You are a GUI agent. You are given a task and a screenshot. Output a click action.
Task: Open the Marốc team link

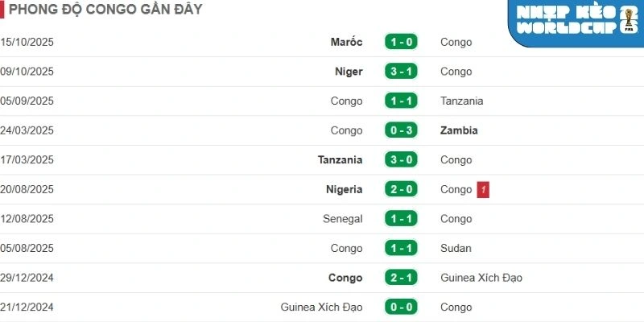(x=346, y=42)
